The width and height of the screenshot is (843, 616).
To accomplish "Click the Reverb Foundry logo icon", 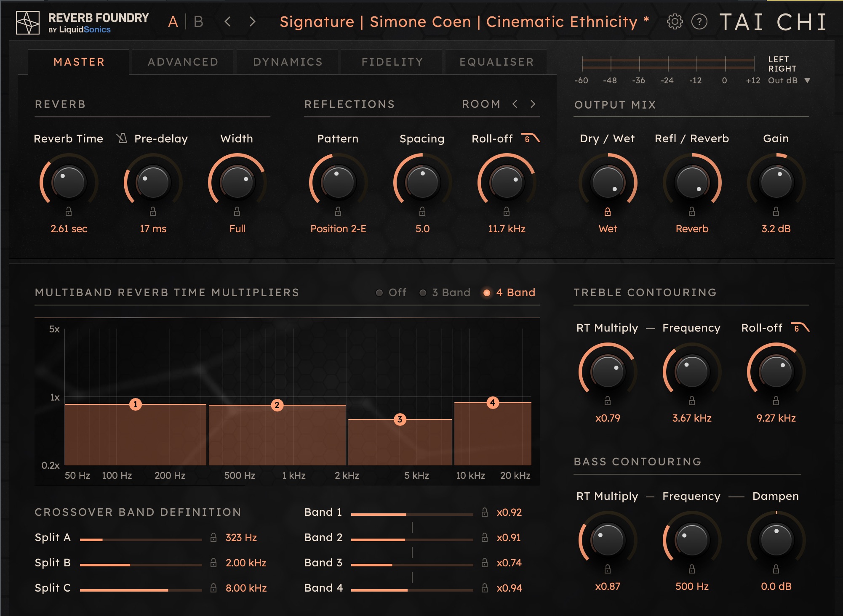I will (28, 22).
